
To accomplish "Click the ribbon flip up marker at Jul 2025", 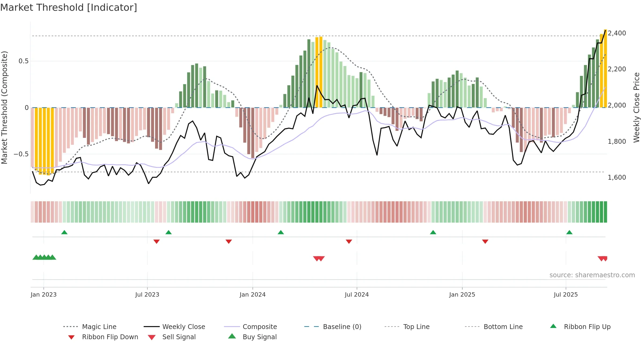I will point(569,232).
